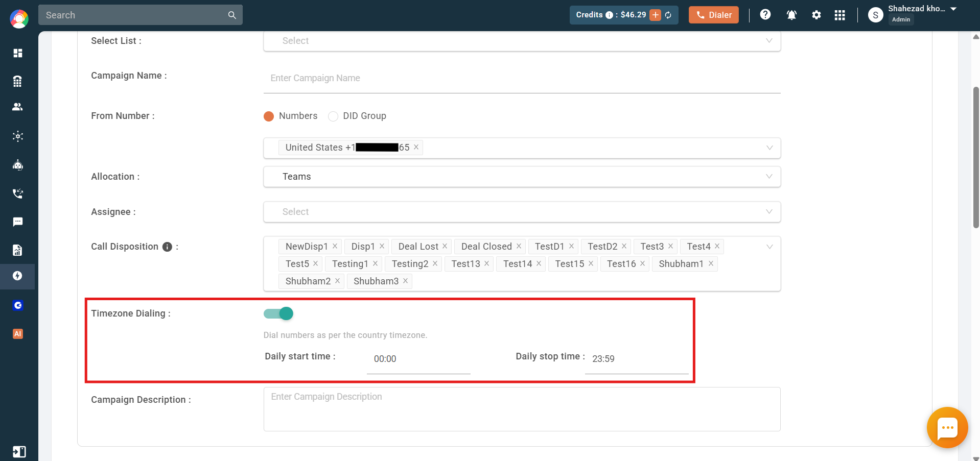This screenshot has width=980, height=461.
Task: Click the app logo in top-left corner
Action: 19,19
